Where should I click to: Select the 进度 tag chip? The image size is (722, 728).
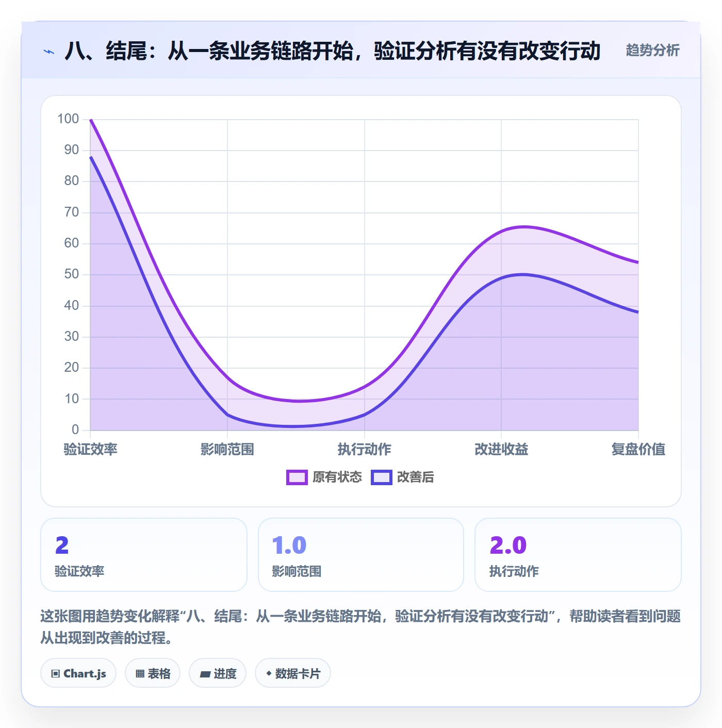(218, 673)
